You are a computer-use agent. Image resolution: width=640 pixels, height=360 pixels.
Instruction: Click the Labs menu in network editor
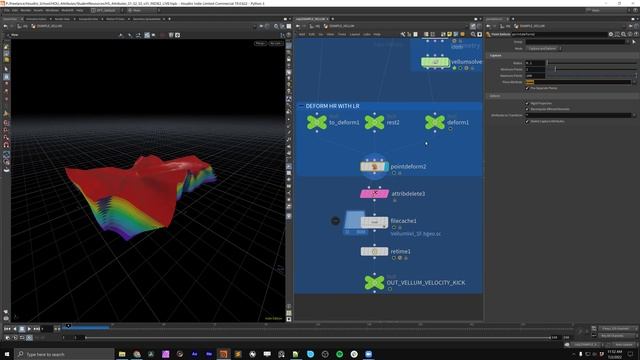(x=367, y=34)
